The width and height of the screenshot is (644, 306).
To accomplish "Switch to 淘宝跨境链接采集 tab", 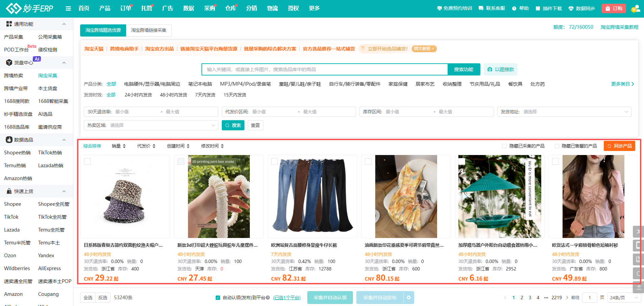I will [x=149, y=30].
